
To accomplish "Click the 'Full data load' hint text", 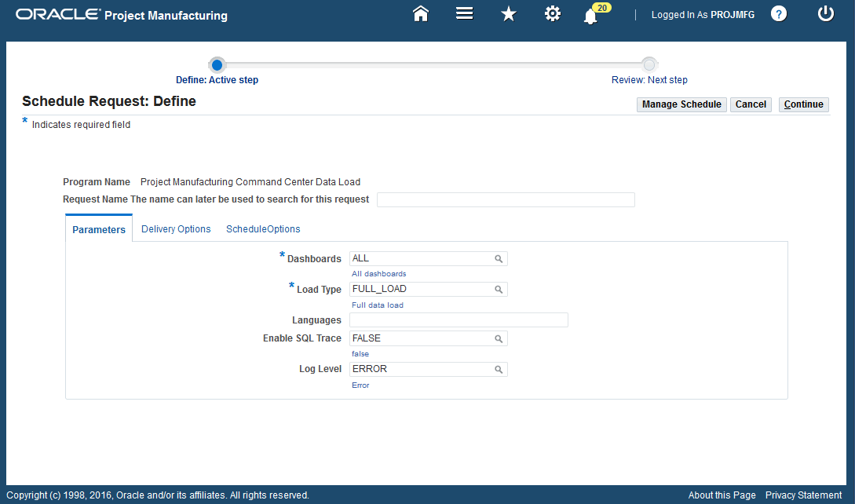I will click(x=378, y=305).
